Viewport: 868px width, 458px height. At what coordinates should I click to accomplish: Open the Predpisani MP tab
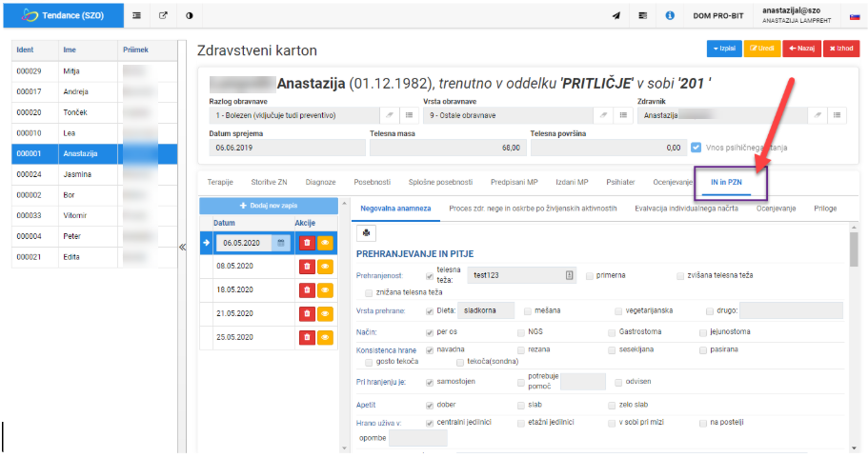[515, 182]
